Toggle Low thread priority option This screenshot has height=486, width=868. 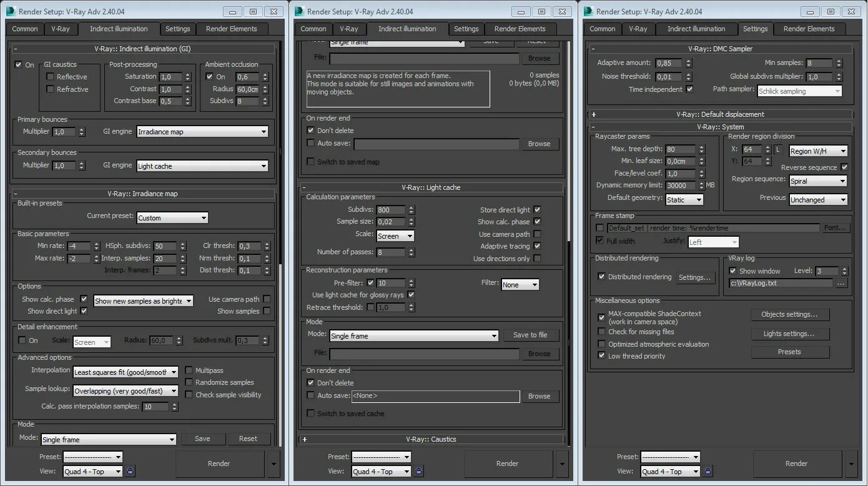[x=601, y=356]
